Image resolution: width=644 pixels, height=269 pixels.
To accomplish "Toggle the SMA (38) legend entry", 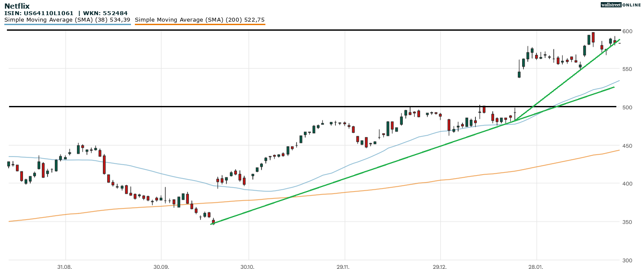I will click(67, 20).
